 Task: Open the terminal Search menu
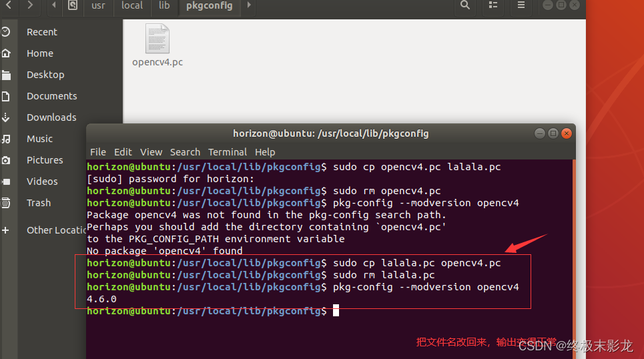pyautogui.click(x=186, y=152)
